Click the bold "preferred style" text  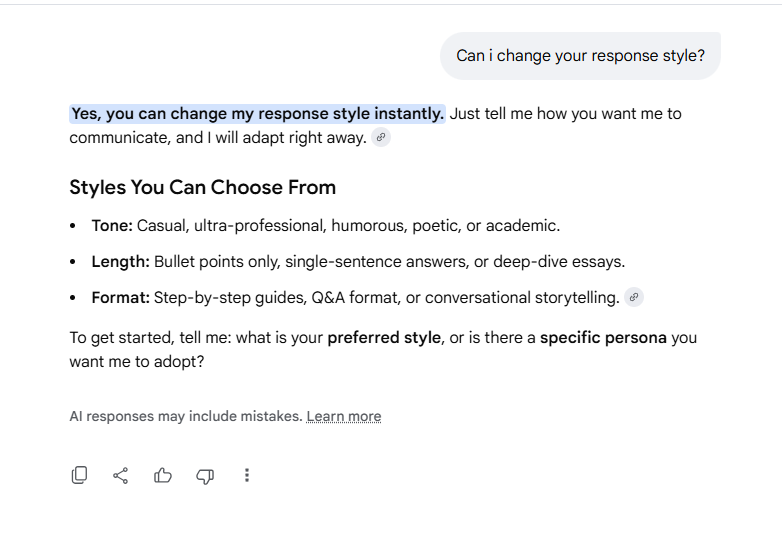click(384, 338)
